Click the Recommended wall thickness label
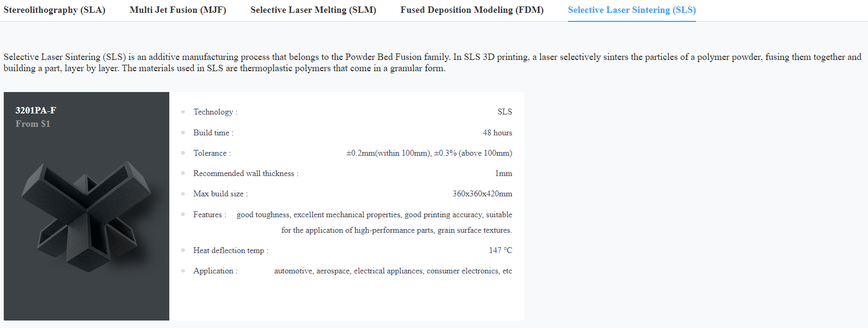The width and height of the screenshot is (868, 328). coord(245,173)
